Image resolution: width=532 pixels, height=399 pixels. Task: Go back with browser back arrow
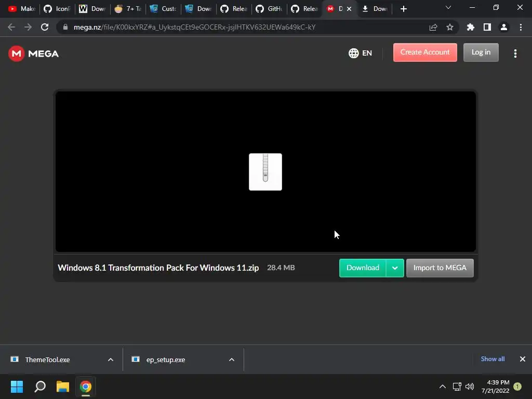[x=11, y=27]
